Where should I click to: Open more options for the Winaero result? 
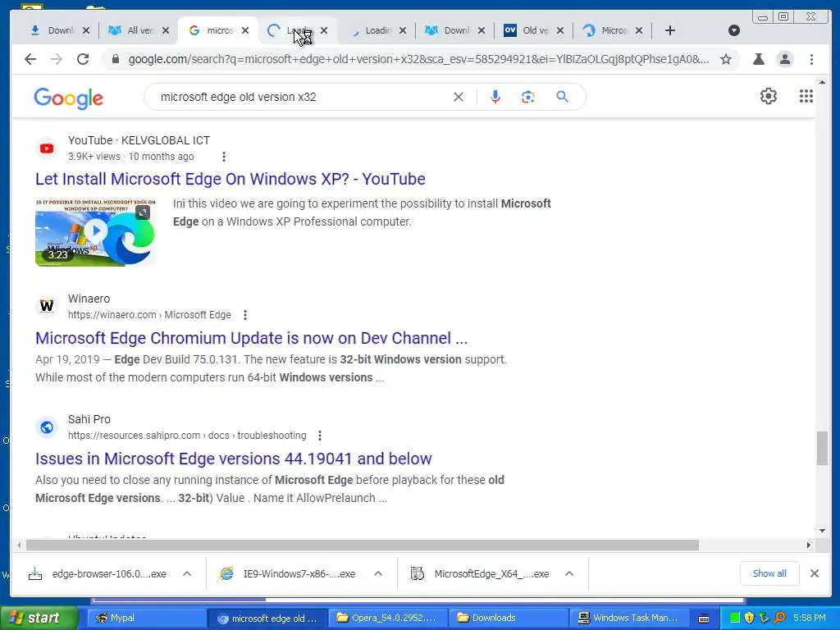click(x=244, y=315)
